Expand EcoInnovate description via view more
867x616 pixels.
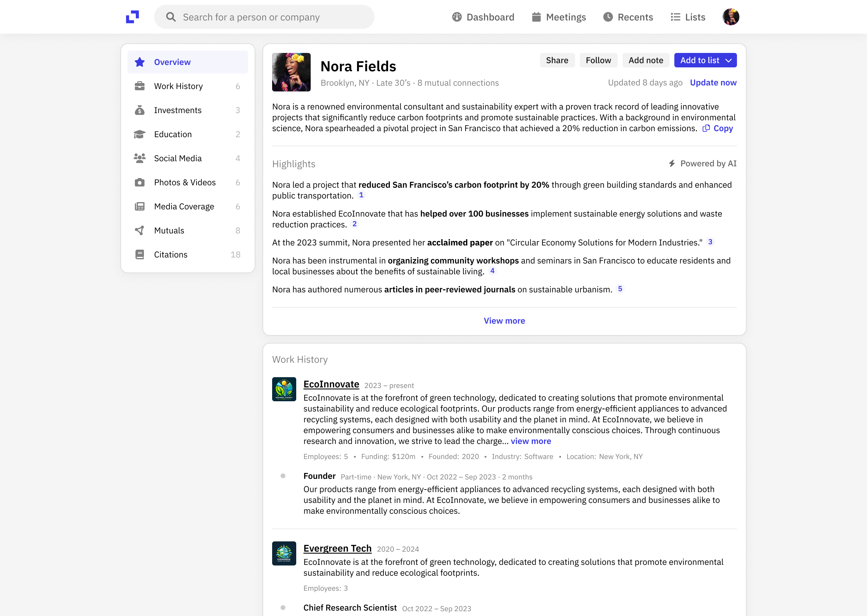531,441
